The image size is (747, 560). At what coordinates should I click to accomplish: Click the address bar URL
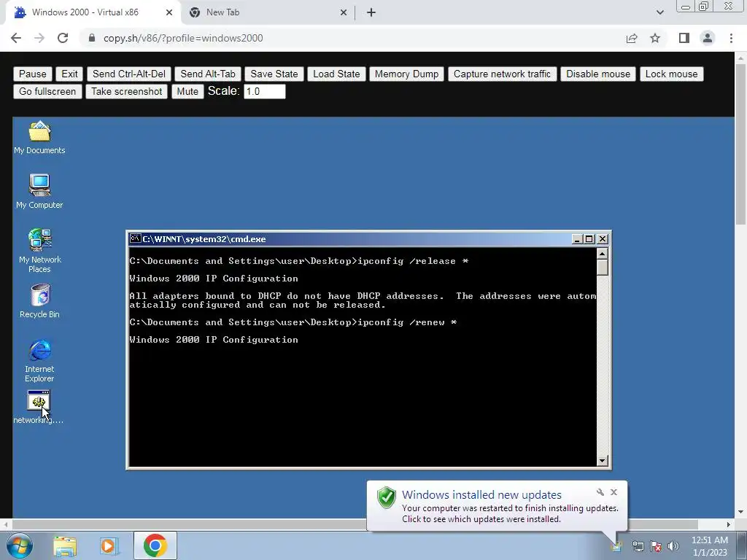point(183,38)
